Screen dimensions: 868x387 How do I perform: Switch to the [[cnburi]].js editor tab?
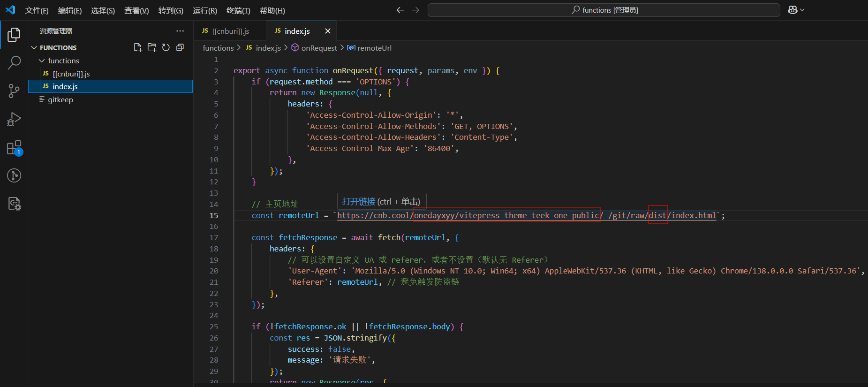tap(230, 31)
